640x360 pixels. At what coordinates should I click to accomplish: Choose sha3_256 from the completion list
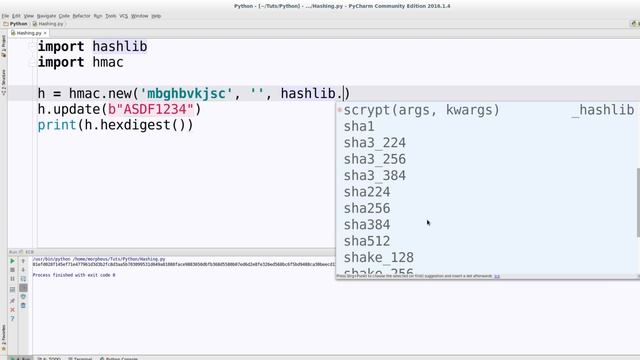click(486, 159)
